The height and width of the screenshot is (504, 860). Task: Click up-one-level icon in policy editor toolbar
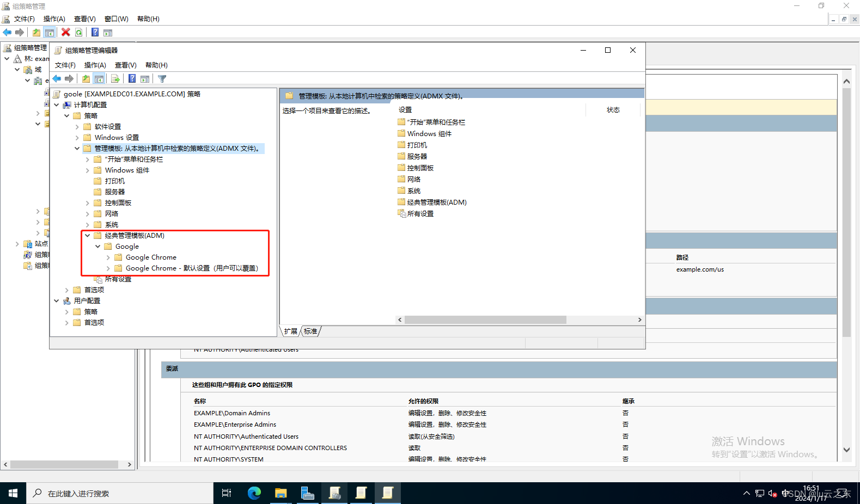86,79
